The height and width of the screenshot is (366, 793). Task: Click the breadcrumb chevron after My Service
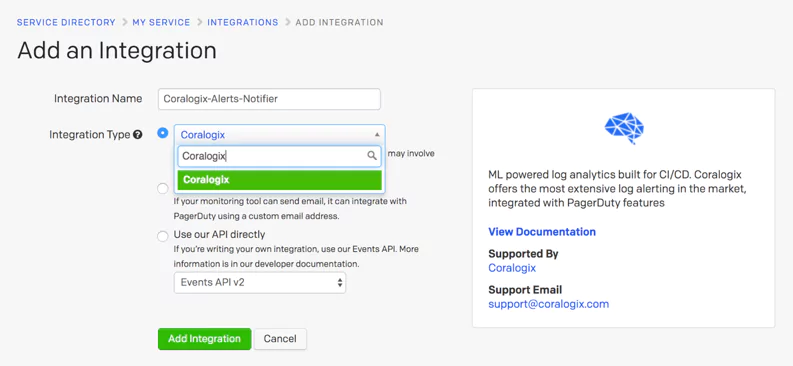pyautogui.click(x=199, y=22)
